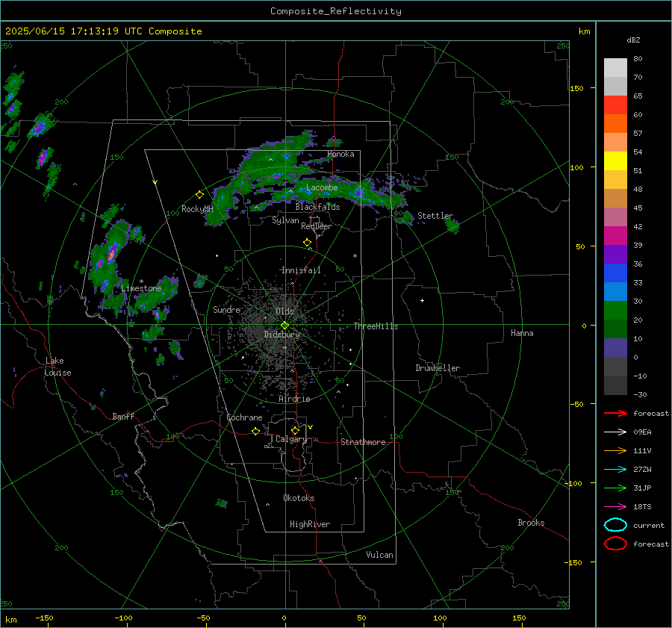Click the ThreeHills city label
Image resolution: width=672 pixels, height=628 pixels.
(x=376, y=326)
